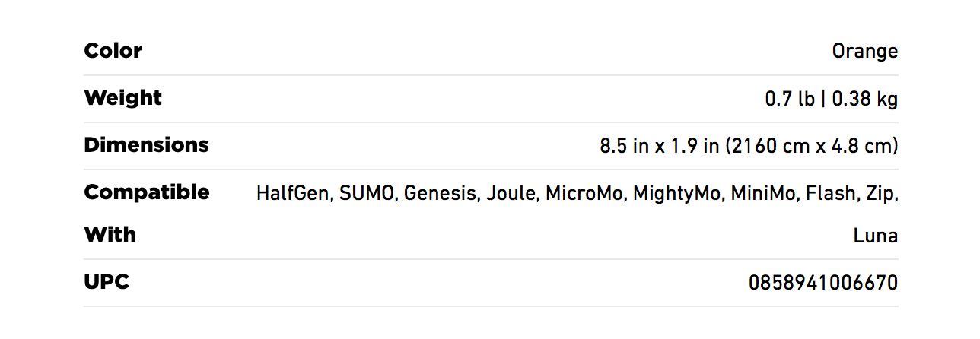Image resolution: width=980 pixels, height=339 pixels.
Task: Click the UPC label
Action: point(107,282)
